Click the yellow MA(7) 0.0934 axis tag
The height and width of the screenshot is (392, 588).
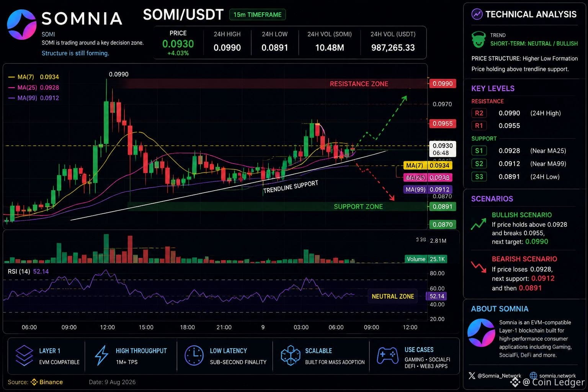(x=428, y=165)
